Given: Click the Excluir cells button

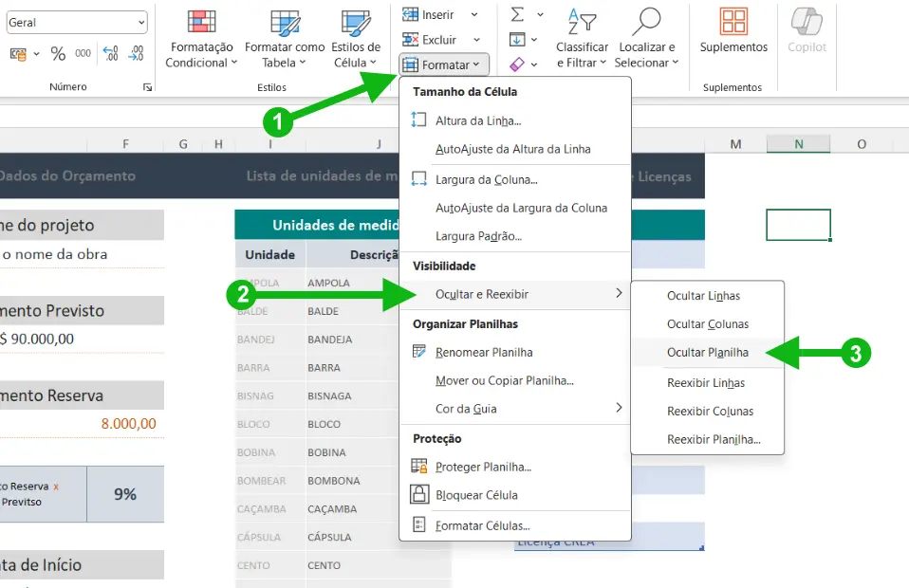Looking at the screenshot, I should 432,40.
